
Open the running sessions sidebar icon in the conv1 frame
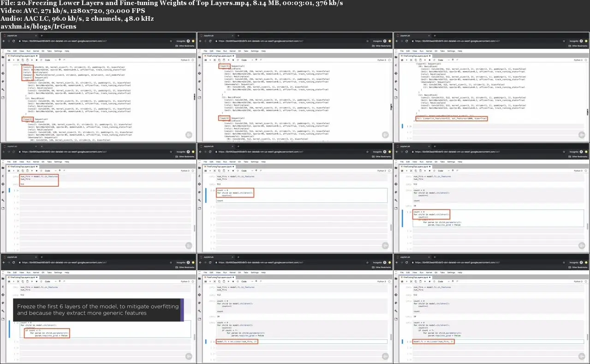(3, 65)
